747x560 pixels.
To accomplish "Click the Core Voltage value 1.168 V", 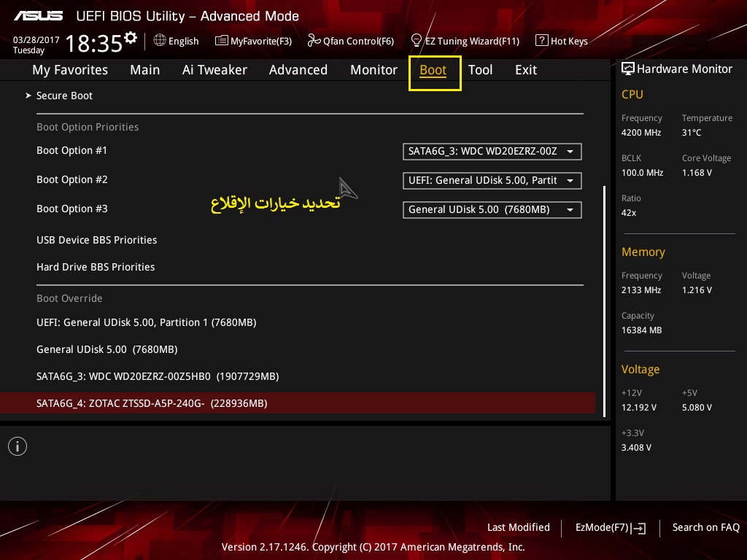I will (x=697, y=173).
